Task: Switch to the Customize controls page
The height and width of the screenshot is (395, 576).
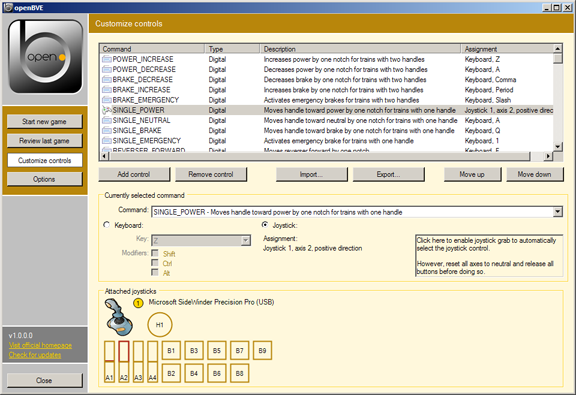Action: tap(44, 160)
